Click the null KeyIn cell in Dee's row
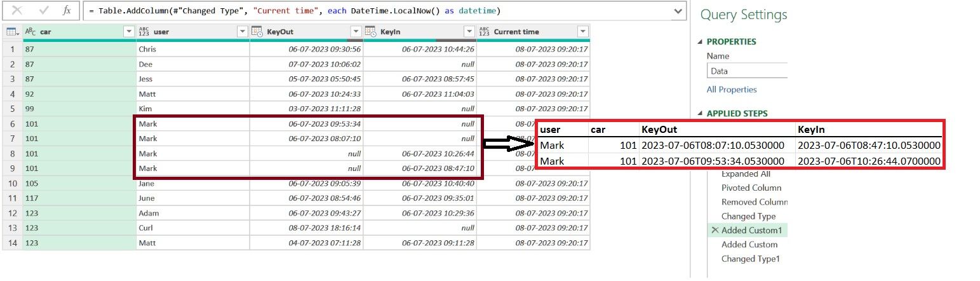The height and width of the screenshot is (281, 980). click(x=420, y=64)
